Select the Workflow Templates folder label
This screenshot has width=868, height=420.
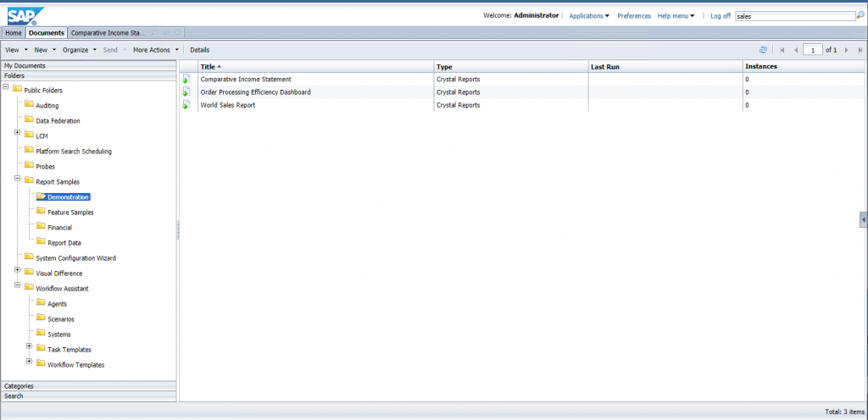(x=75, y=365)
